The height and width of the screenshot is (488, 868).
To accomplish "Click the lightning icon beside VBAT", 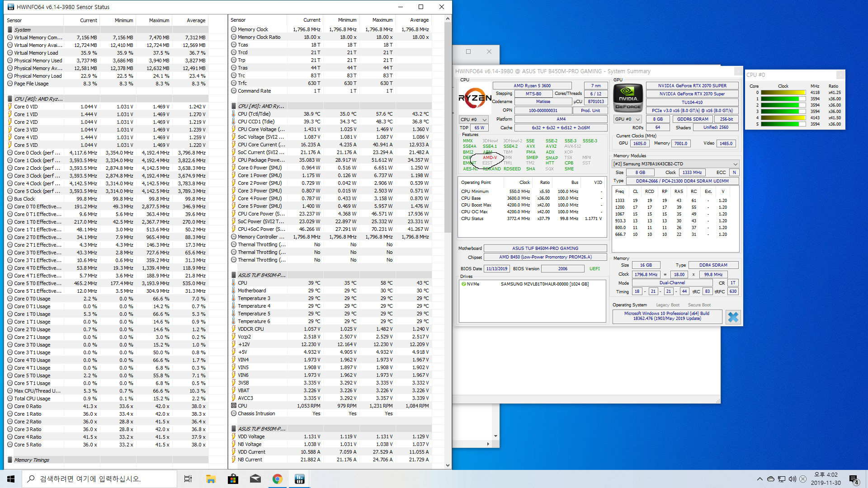I will click(x=234, y=390).
